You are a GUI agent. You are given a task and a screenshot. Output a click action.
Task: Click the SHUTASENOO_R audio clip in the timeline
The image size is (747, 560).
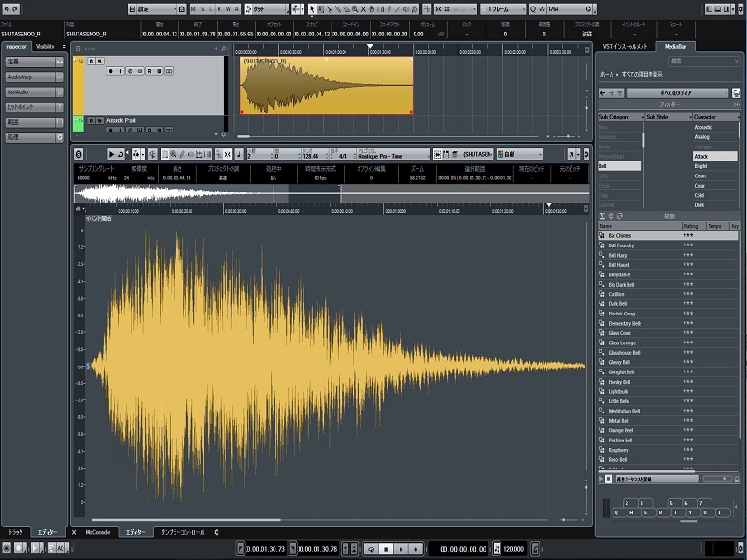click(x=326, y=86)
